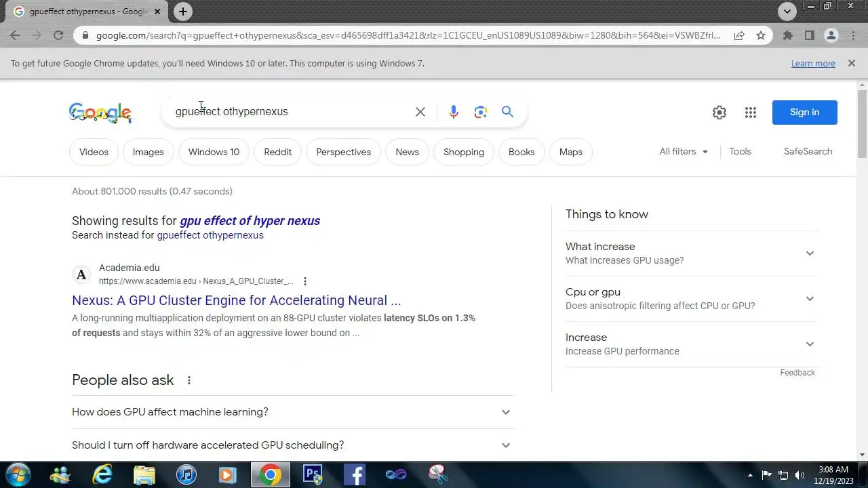868x488 pixels.
Task: Open File Explorer from taskbar
Action: click(144, 474)
